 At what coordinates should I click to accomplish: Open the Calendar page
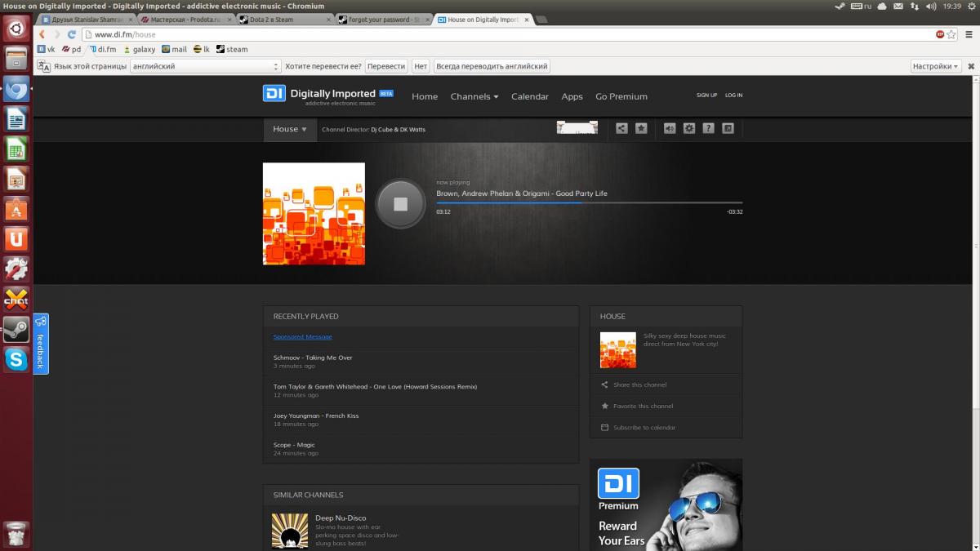(530, 96)
